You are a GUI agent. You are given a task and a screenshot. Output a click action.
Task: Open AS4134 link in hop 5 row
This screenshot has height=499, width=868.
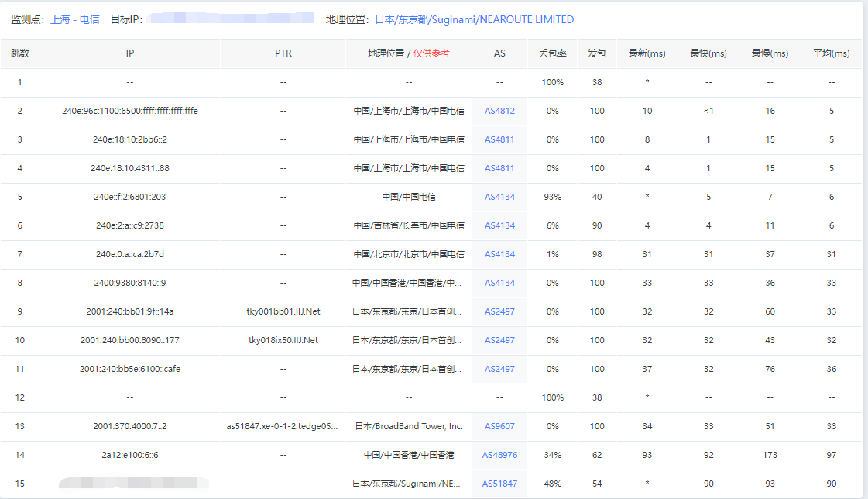tap(499, 197)
